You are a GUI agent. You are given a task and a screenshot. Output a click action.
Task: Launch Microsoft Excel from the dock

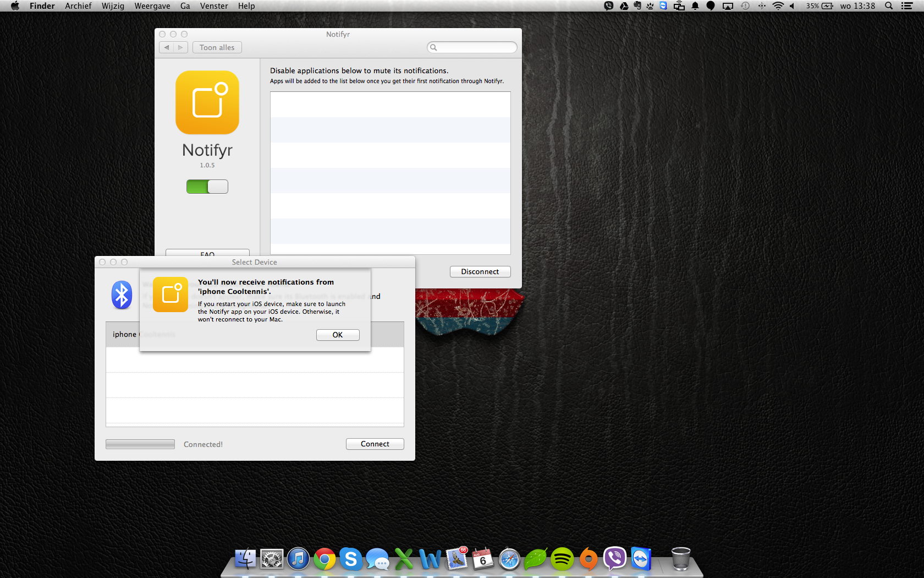pos(404,559)
